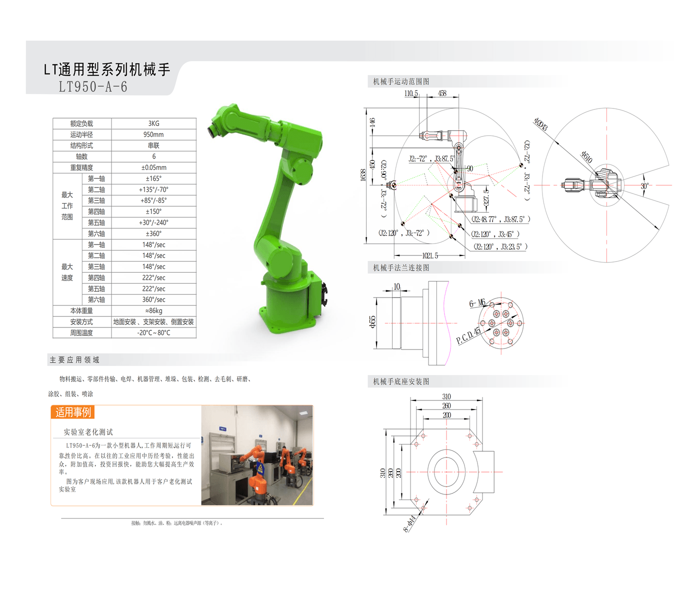Select the P.C.D.45 callout
This screenshot has height=600, width=700.
[x=468, y=336]
